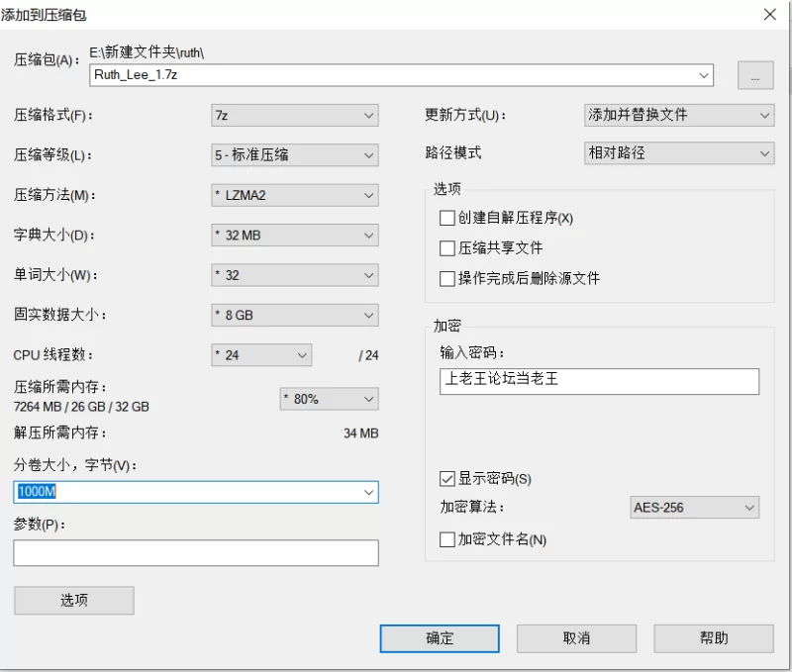Click the 确定 button
The width and height of the screenshot is (792, 672).
click(440, 638)
